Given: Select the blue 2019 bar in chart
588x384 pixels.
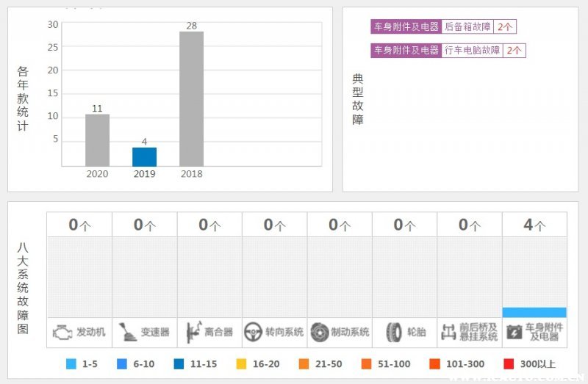Looking at the screenshot, I should tap(144, 156).
